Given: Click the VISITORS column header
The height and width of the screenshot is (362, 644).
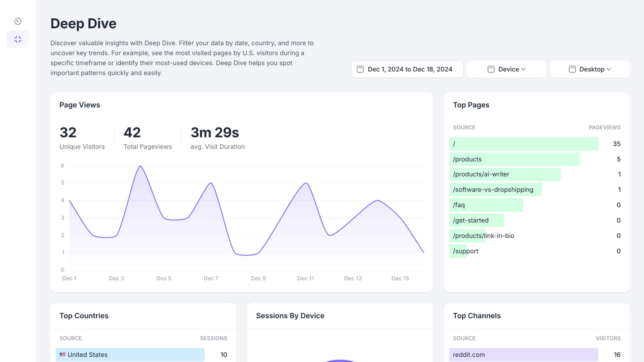Looking at the screenshot, I should 608,338.
